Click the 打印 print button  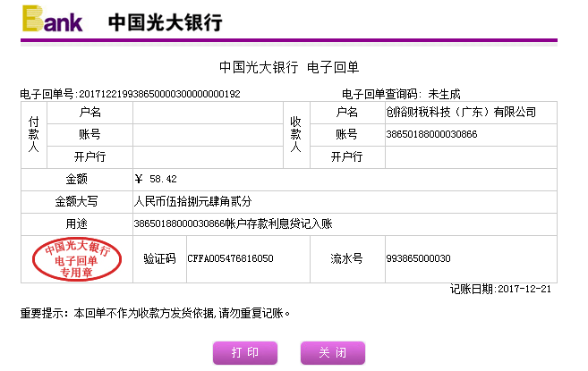click(245, 352)
